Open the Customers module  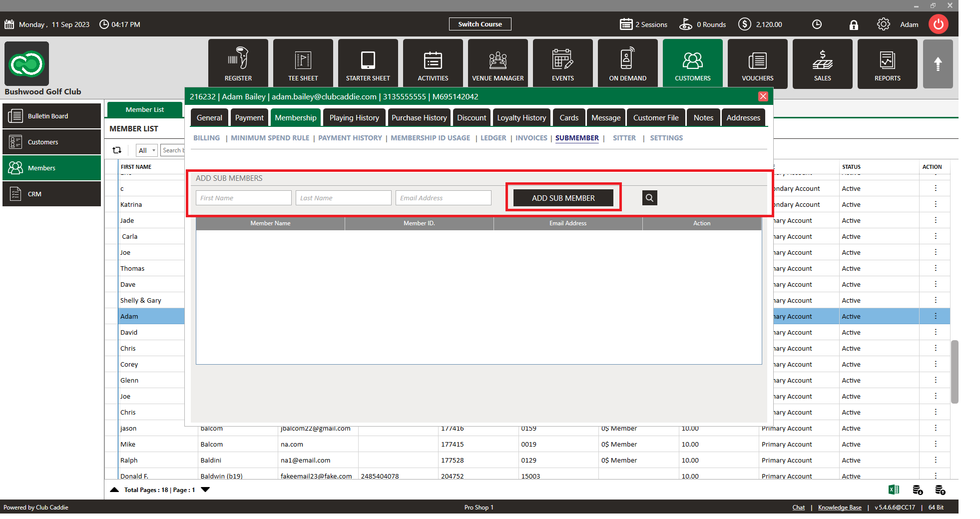pos(693,63)
